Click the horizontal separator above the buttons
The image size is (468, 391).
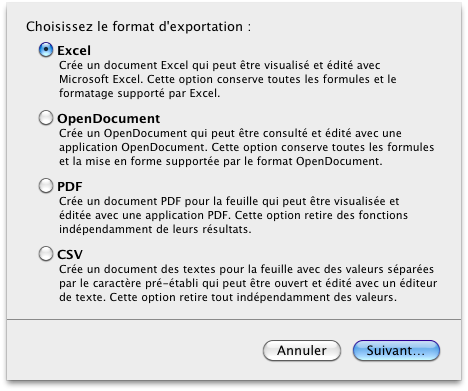coord(234,319)
